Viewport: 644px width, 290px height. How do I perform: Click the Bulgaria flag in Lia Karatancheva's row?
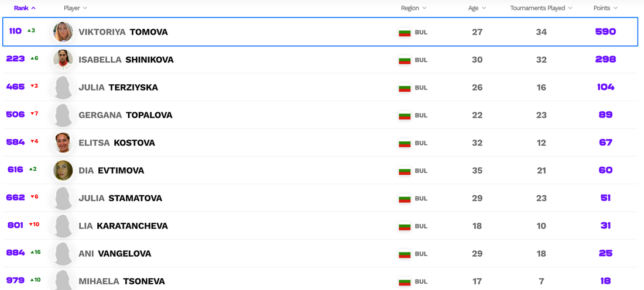(x=405, y=226)
